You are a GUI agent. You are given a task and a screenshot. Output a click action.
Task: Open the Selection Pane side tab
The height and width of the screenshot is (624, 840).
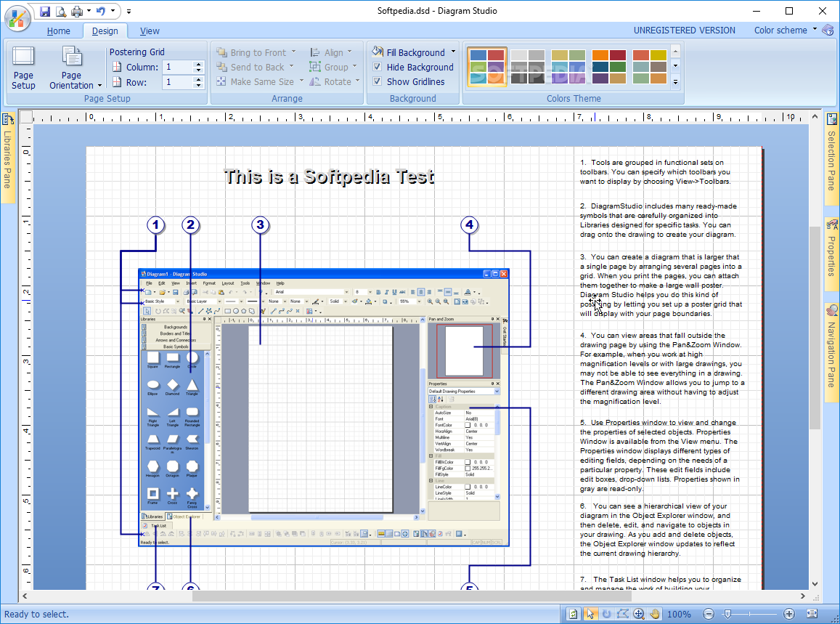pyautogui.click(x=831, y=158)
